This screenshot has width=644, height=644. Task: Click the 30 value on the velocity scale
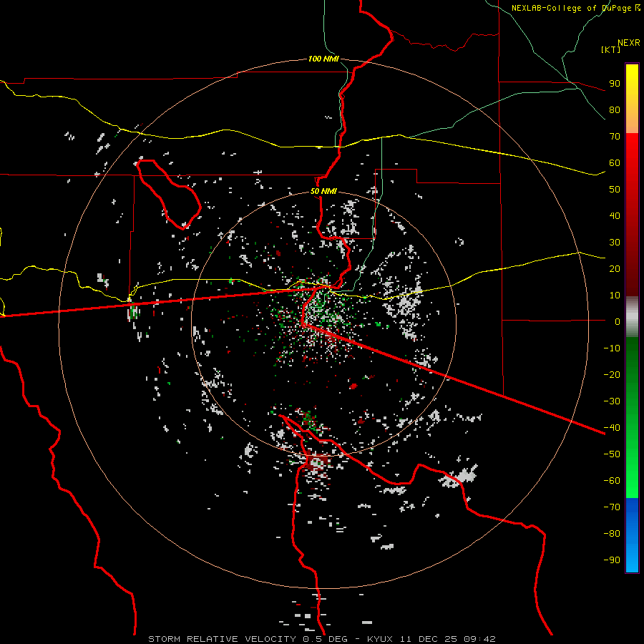pos(615,243)
